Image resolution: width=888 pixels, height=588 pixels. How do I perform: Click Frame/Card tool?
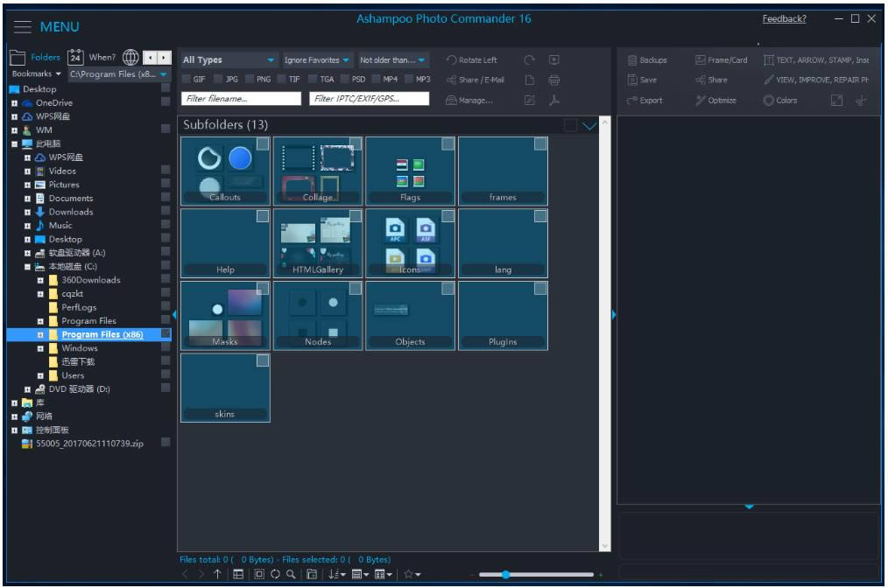[722, 60]
